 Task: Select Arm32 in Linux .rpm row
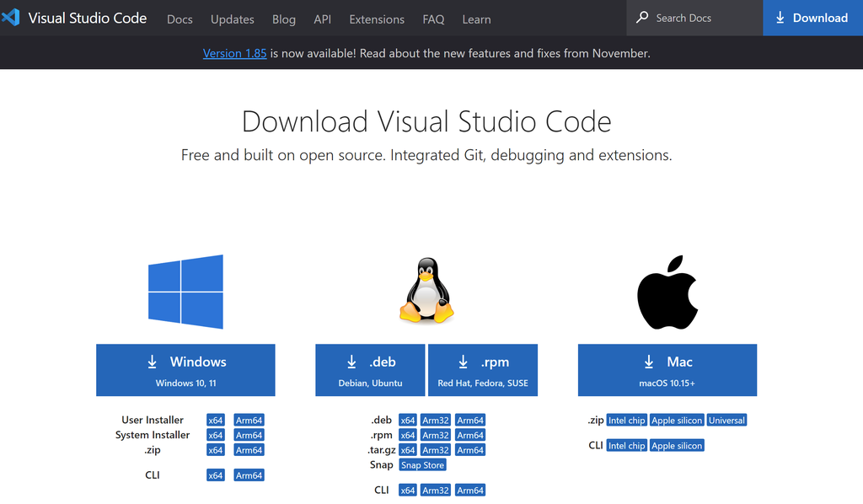pos(436,435)
